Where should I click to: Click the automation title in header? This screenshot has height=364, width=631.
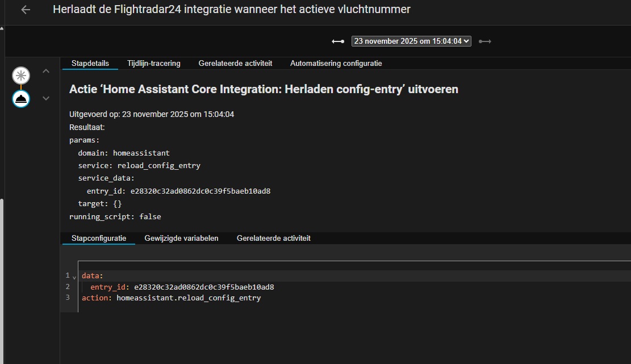[x=231, y=10]
